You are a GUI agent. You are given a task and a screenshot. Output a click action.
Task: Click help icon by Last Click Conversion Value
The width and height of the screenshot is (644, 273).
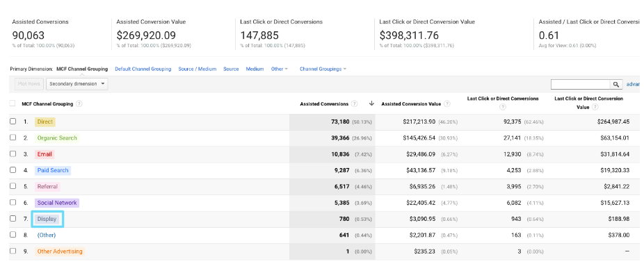click(x=595, y=107)
